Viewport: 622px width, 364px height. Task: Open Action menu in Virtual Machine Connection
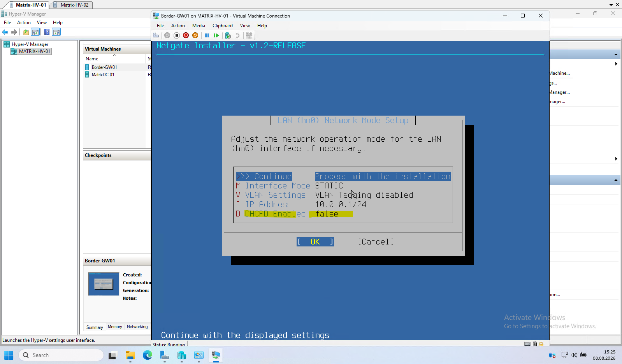pyautogui.click(x=178, y=26)
